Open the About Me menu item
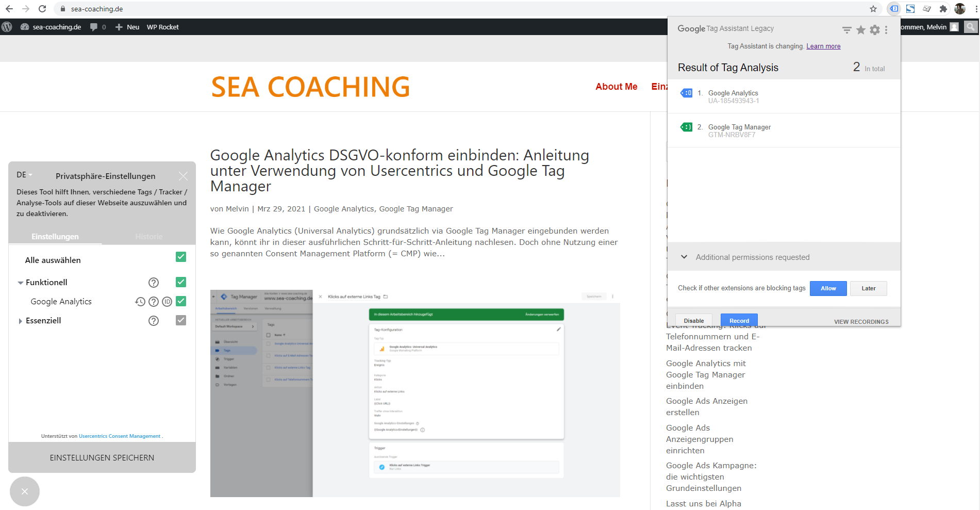The image size is (980, 510). tap(617, 87)
